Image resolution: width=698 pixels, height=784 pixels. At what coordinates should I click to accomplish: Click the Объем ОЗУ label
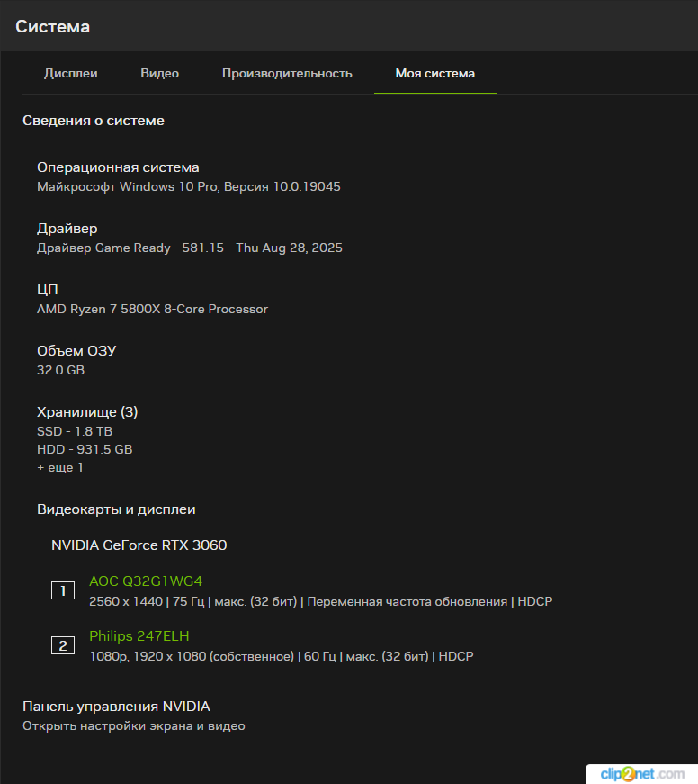click(76, 351)
